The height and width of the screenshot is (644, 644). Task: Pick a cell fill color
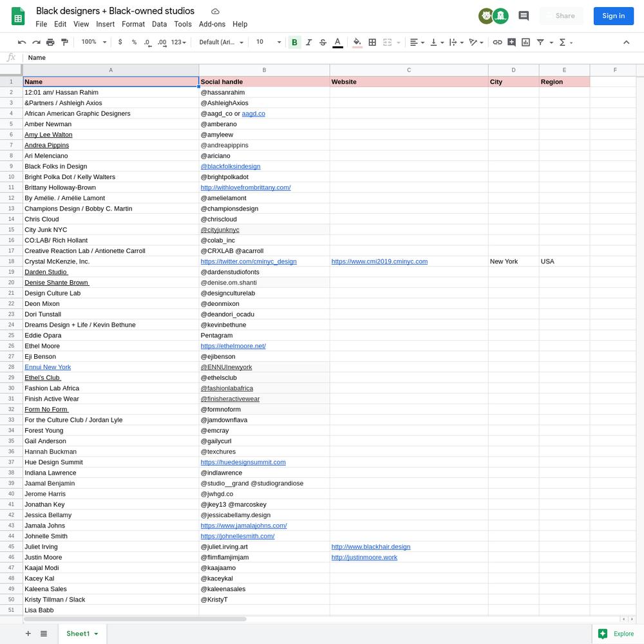pos(357,43)
